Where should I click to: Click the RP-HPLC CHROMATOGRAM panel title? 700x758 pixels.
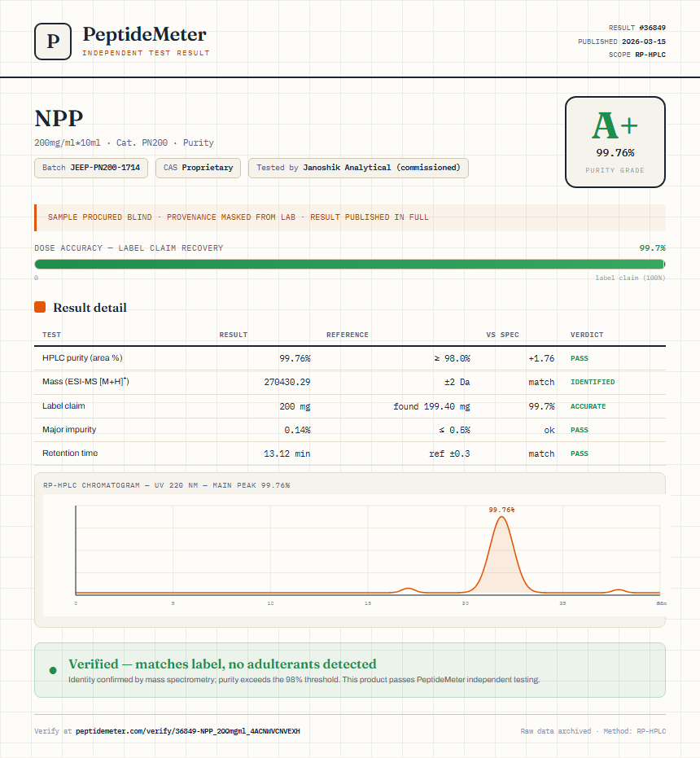[x=167, y=485]
